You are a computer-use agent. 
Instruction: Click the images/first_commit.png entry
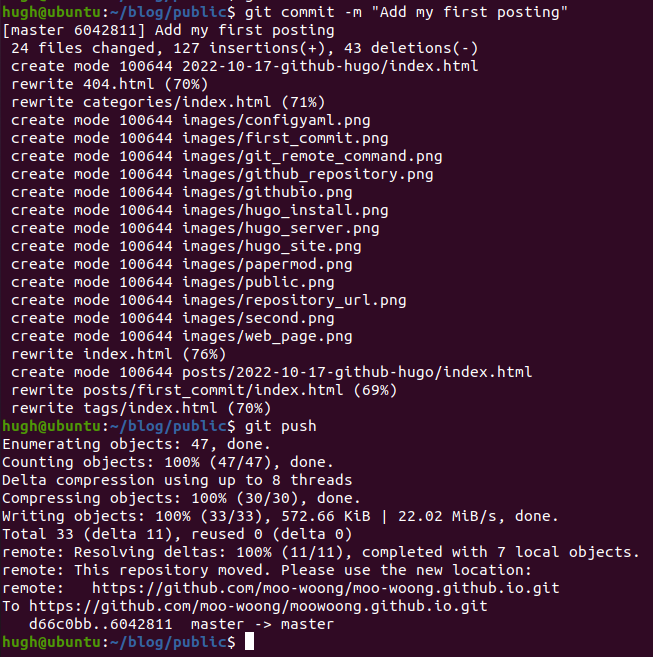coord(200,138)
